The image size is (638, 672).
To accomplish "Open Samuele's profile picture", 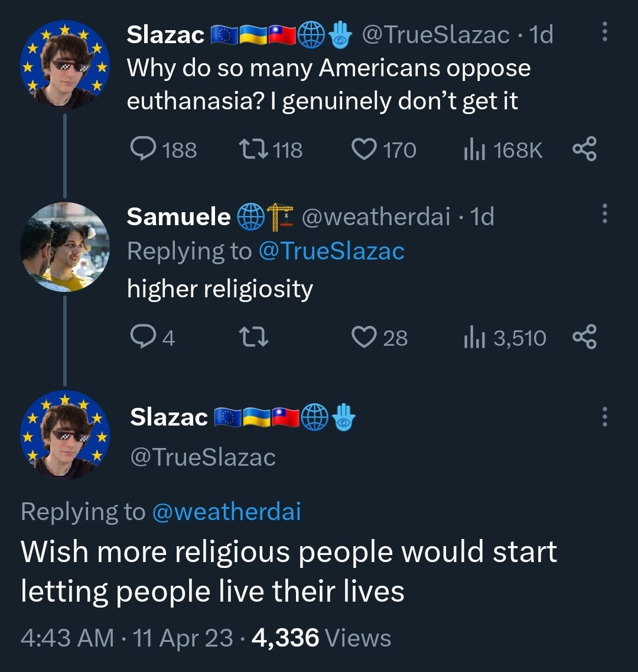I will 65,247.
